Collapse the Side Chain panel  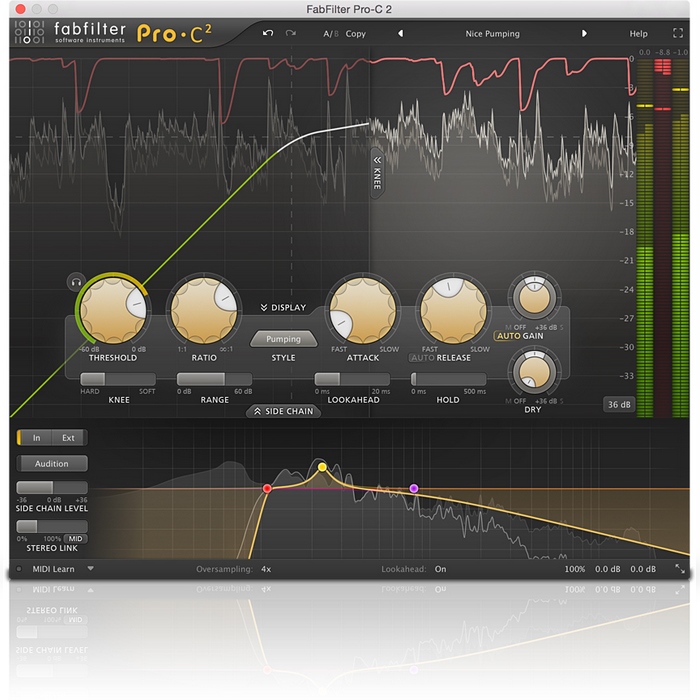tap(283, 411)
